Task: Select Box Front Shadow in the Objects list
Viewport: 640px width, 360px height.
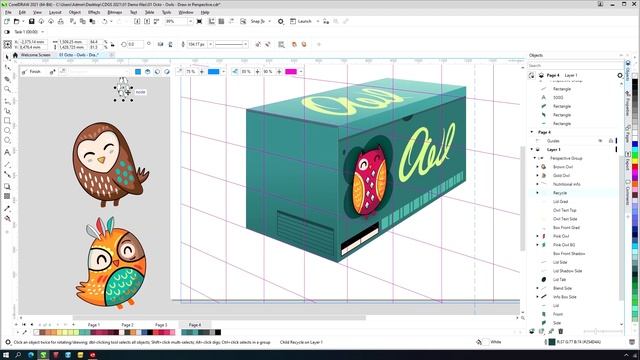Action: 569,254
